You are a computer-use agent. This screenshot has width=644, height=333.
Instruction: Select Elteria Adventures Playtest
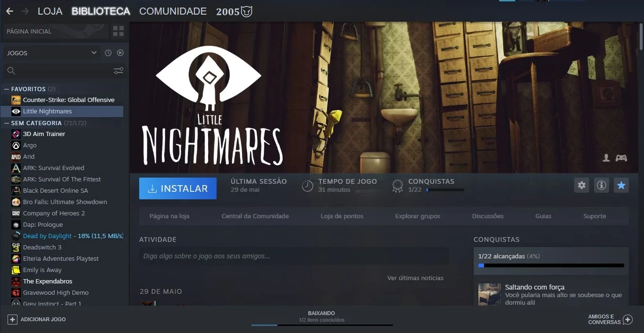point(62,259)
